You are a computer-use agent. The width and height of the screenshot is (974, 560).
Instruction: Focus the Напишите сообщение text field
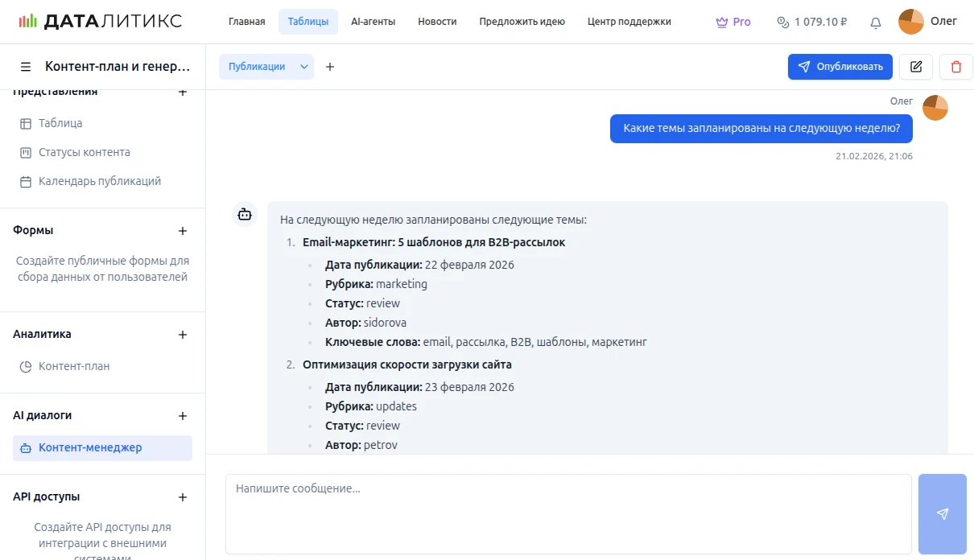pyautogui.click(x=568, y=513)
